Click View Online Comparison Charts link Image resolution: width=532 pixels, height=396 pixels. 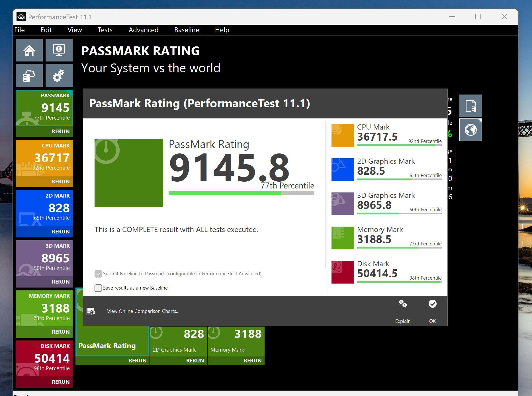pos(143,311)
